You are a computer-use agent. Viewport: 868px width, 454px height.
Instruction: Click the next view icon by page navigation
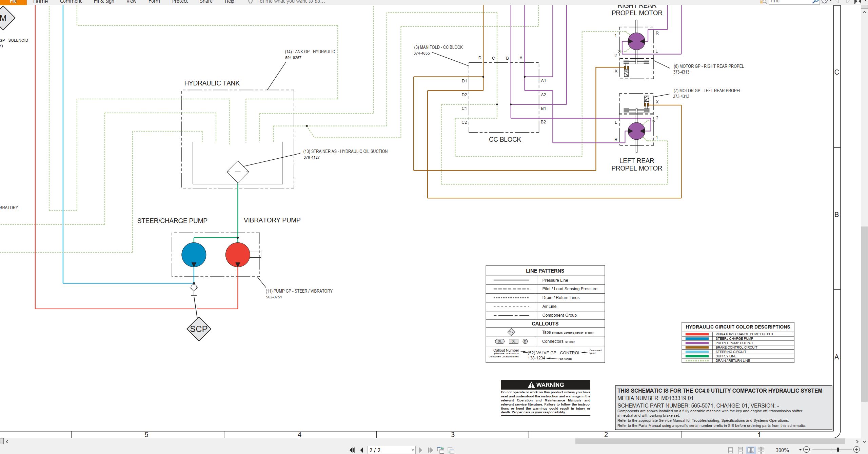pos(451,450)
